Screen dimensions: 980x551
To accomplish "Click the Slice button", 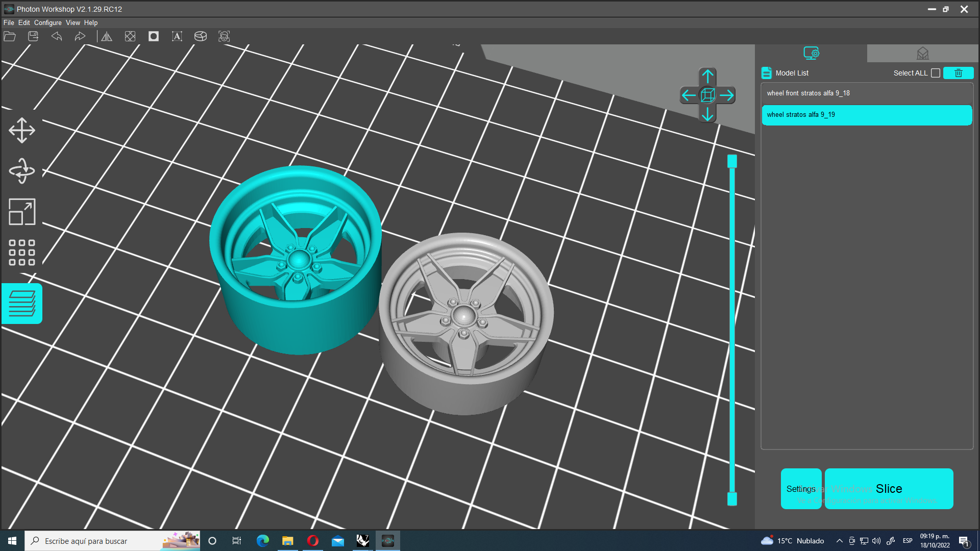I will [x=889, y=489].
